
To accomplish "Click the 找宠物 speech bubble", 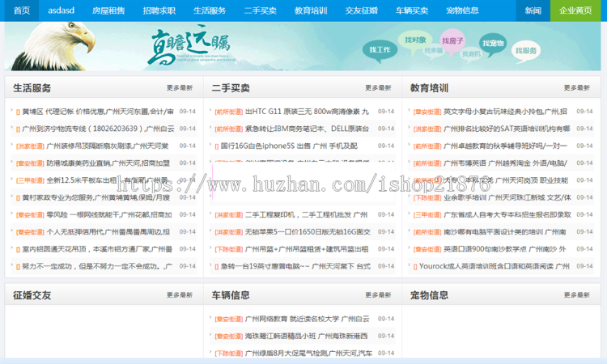I will pyautogui.click(x=493, y=44).
